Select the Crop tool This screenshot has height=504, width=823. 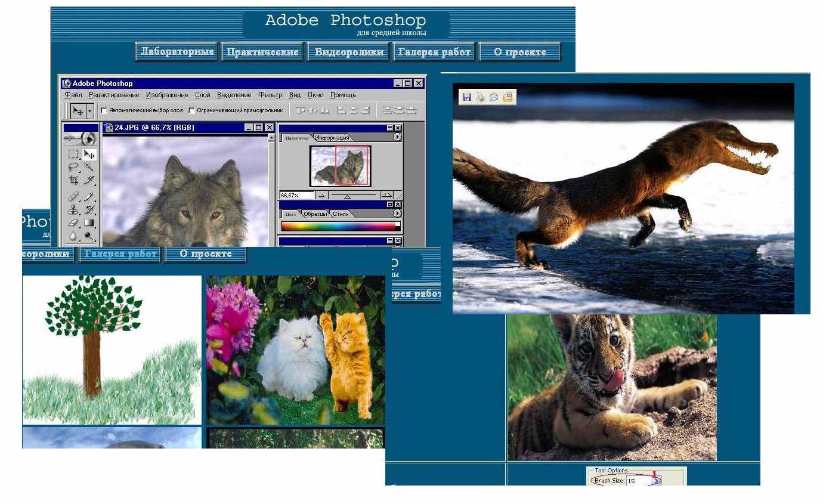click(73, 180)
